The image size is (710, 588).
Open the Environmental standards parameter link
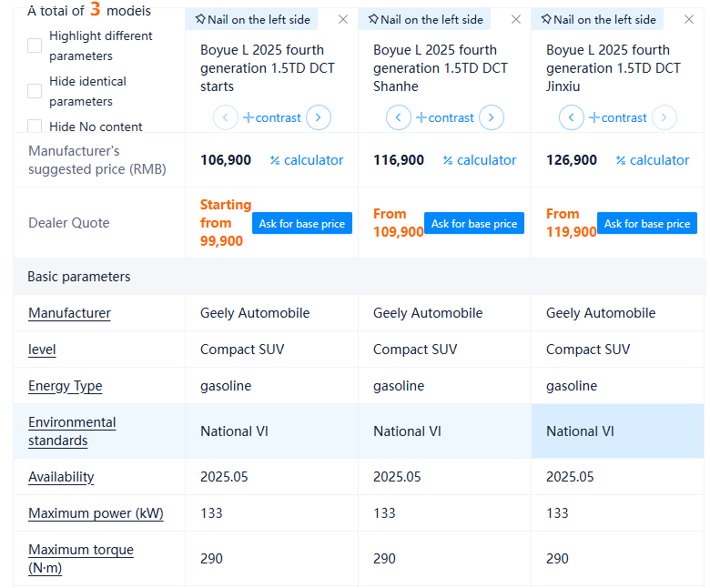coord(72,431)
